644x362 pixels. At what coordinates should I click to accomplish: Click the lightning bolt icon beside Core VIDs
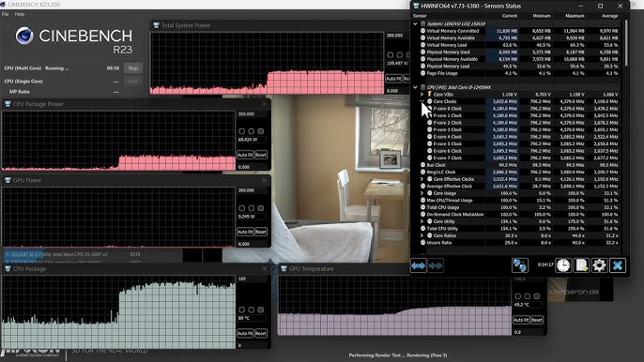[430, 94]
